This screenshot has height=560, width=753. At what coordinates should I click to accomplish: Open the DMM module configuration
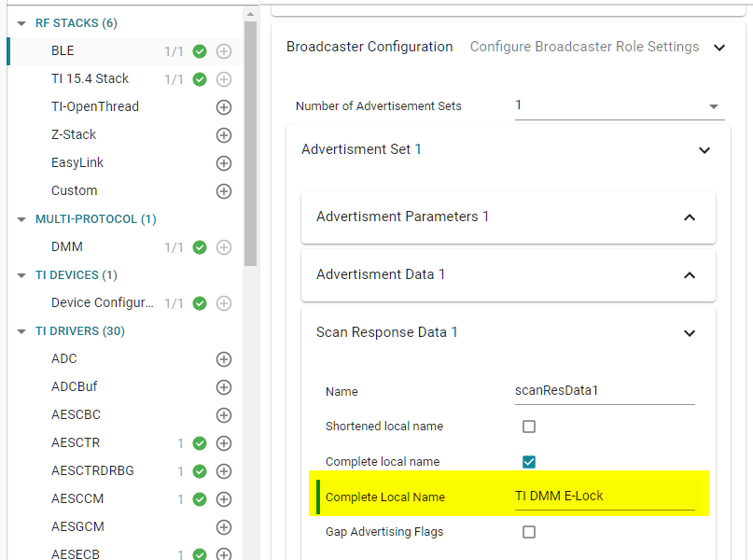click(x=67, y=247)
